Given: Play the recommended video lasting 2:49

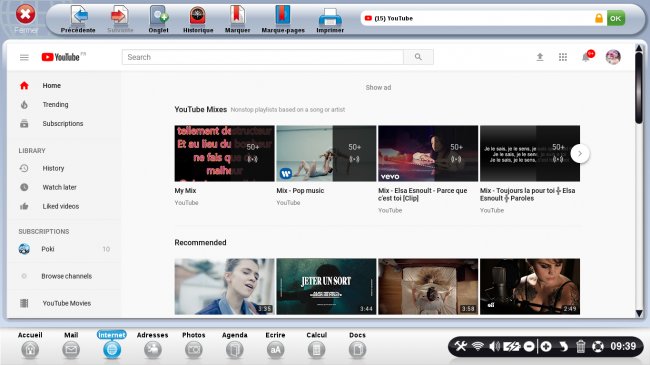Looking at the screenshot, I should [x=530, y=286].
